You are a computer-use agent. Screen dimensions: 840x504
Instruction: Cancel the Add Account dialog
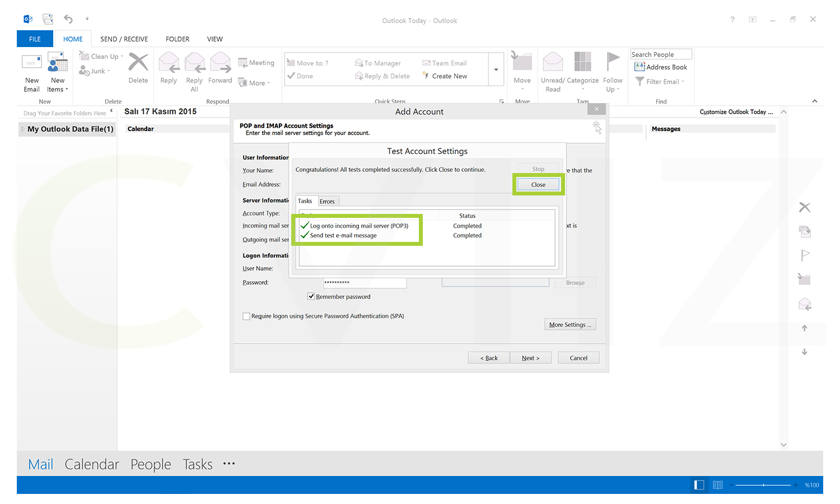tap(578, 358)
